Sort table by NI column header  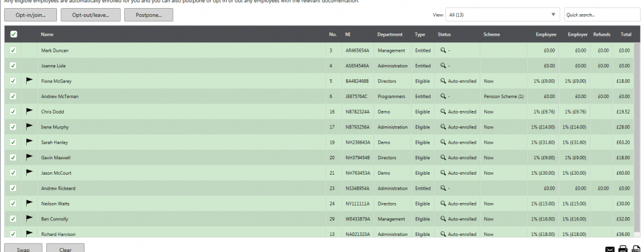click(x=347, y=34)
